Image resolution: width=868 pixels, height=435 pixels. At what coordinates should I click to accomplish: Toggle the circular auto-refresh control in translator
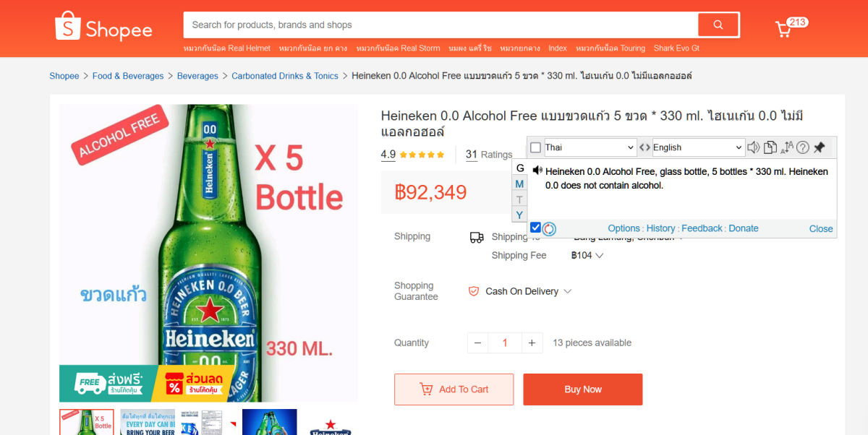(549, 228)
